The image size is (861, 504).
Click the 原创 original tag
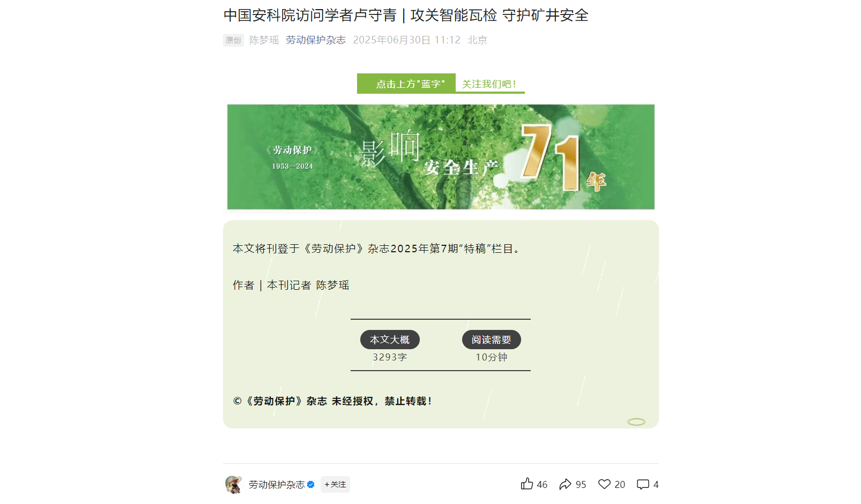pos(233,40)
